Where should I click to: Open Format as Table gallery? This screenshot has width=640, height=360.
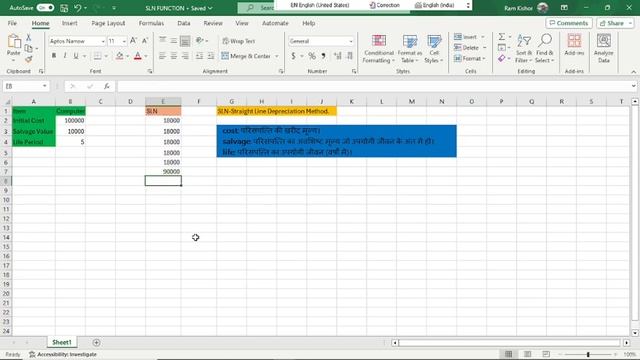coord(410,49)
